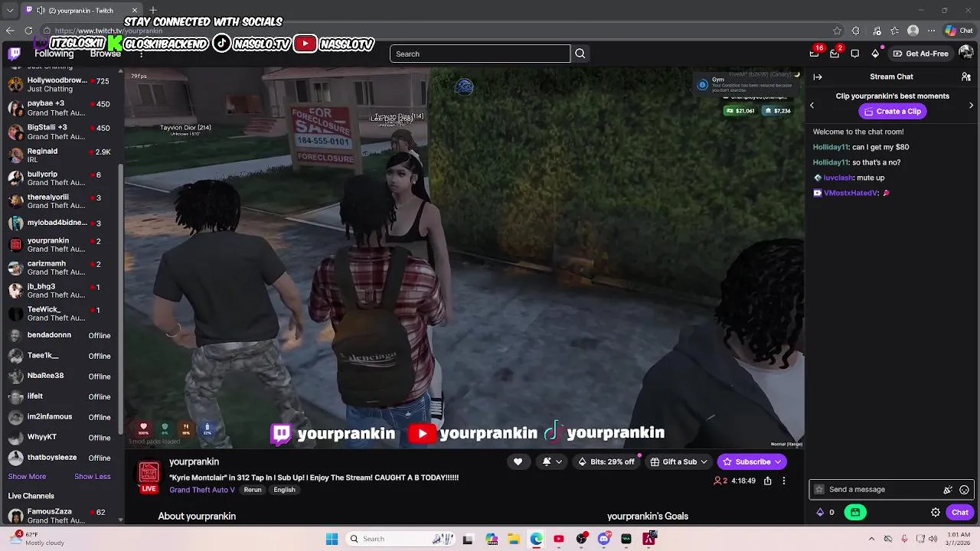Open browser tab search dropdown arrow
Image resolution: width=980 pixels, height=551 pixels.
10,11
